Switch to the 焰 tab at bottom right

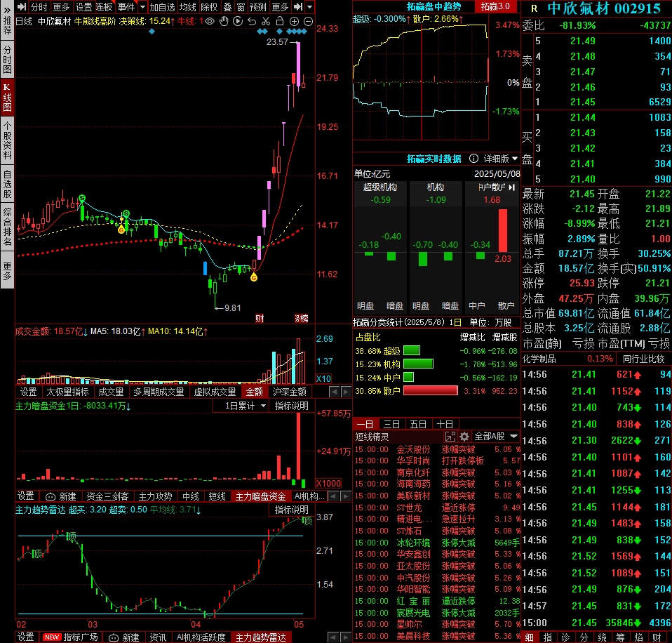click(638, 637)
